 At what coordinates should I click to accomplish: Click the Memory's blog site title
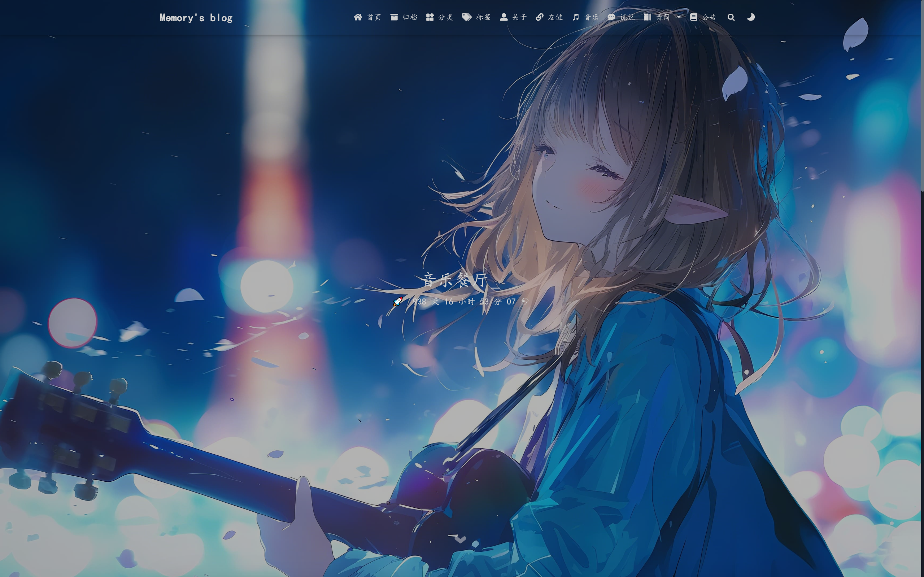196,18
